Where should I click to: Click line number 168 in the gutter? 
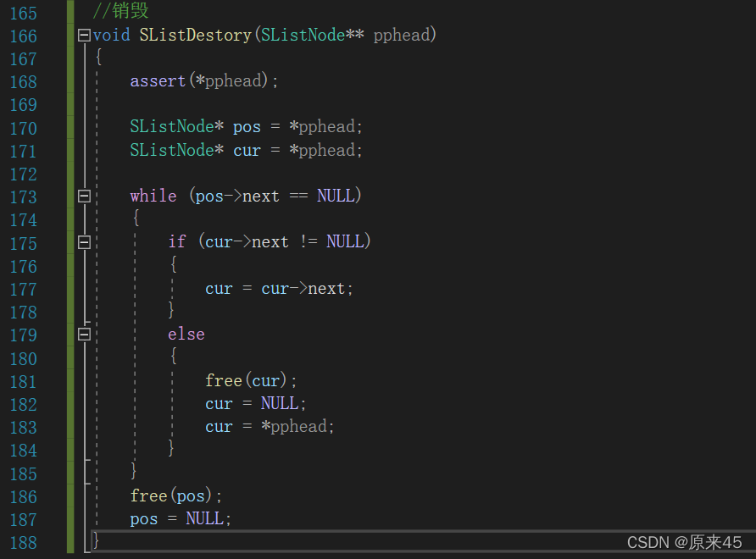24,81
